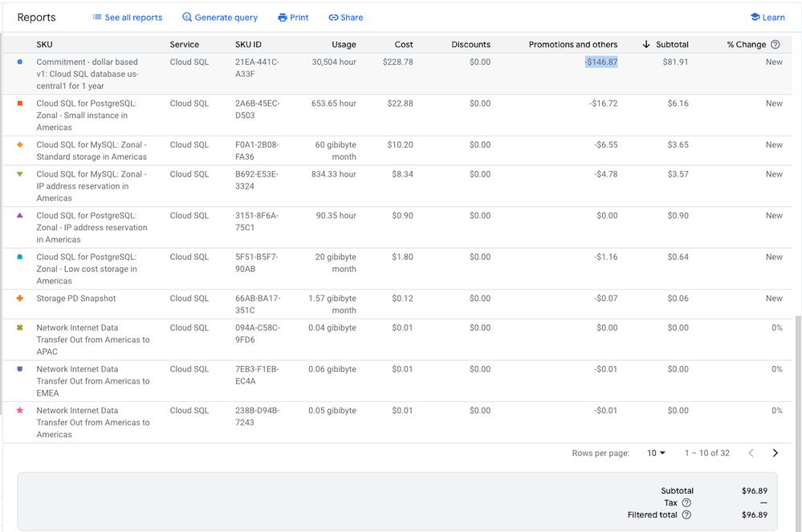Image resolution: width=802 pixels, height=532 pixels.
Task: Click the orange diamond marker for MySQL Standard storage
Action: (20, 144)
